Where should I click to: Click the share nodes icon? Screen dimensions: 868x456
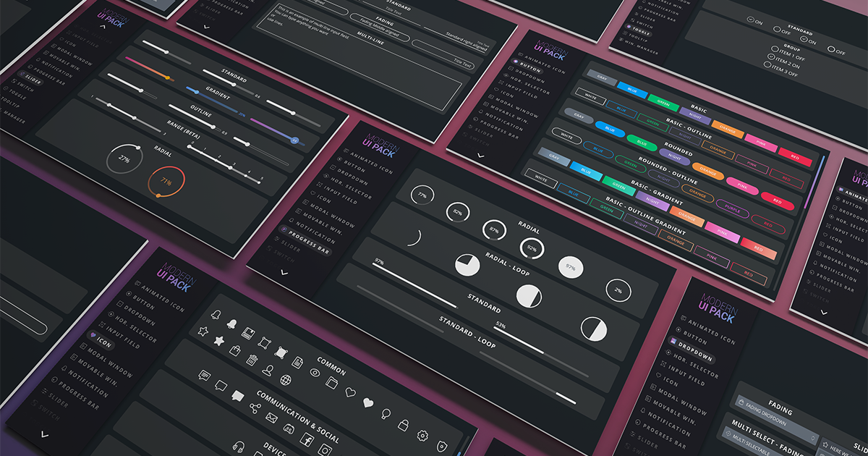point(255,408)
